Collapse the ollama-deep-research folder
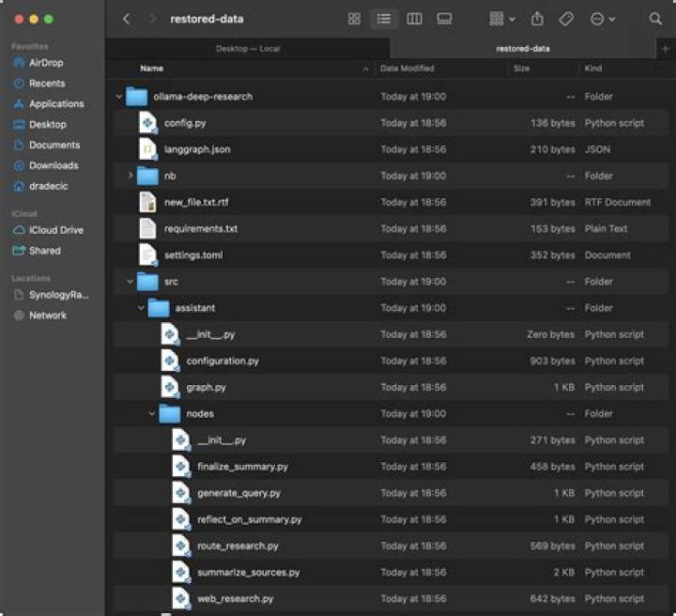 click(118, 97)
